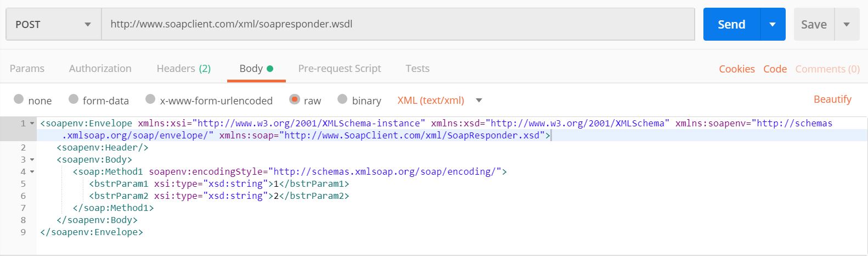This screenshot has height=256, width=868.
Task: Switch to Pre-request Script tab
Action: coord(339,69)
